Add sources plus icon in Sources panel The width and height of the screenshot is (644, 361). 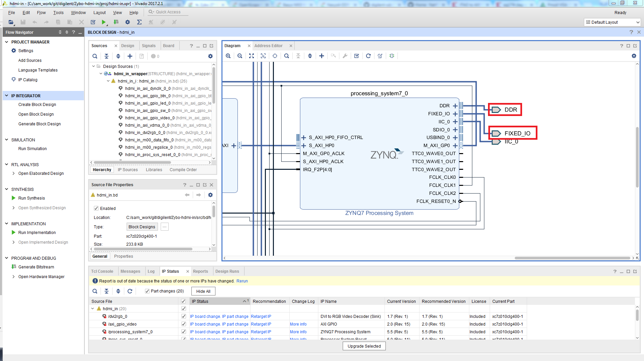click(130, 56)
